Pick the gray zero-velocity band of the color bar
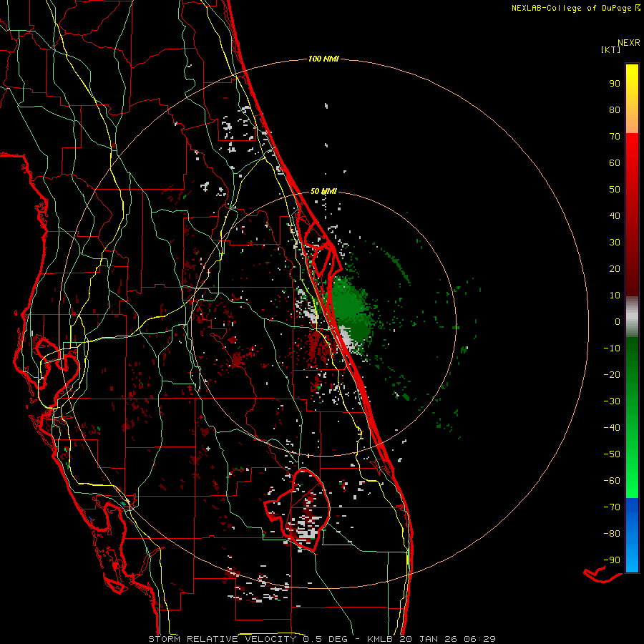The image size is (644, 644). pyautogui.click(x=632, y=317)
